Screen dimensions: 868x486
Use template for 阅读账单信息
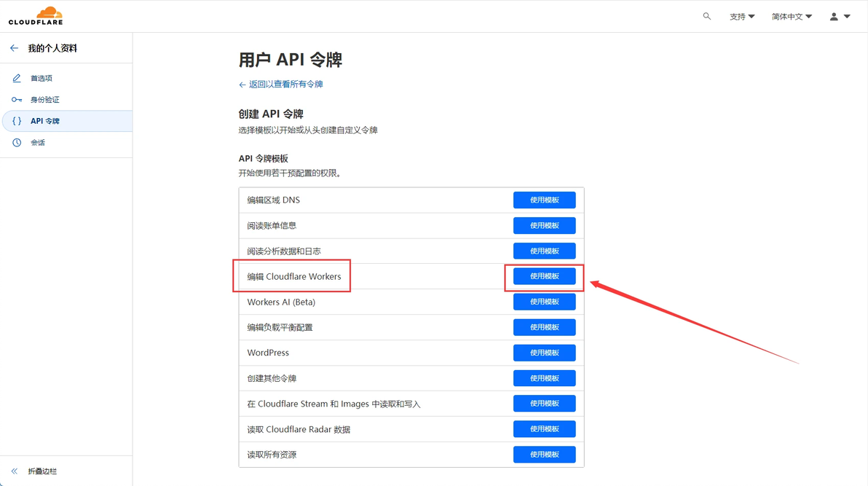[x=544, y=226]
